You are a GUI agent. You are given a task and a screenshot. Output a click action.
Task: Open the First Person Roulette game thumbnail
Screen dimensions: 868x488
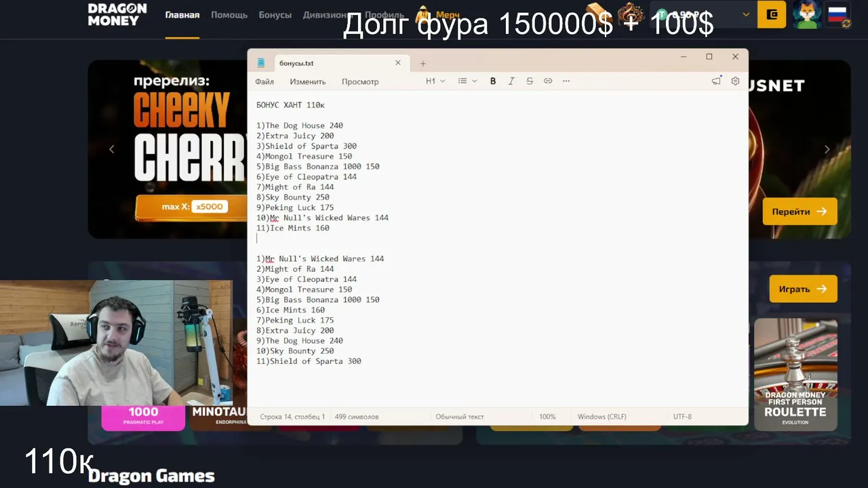795,374
